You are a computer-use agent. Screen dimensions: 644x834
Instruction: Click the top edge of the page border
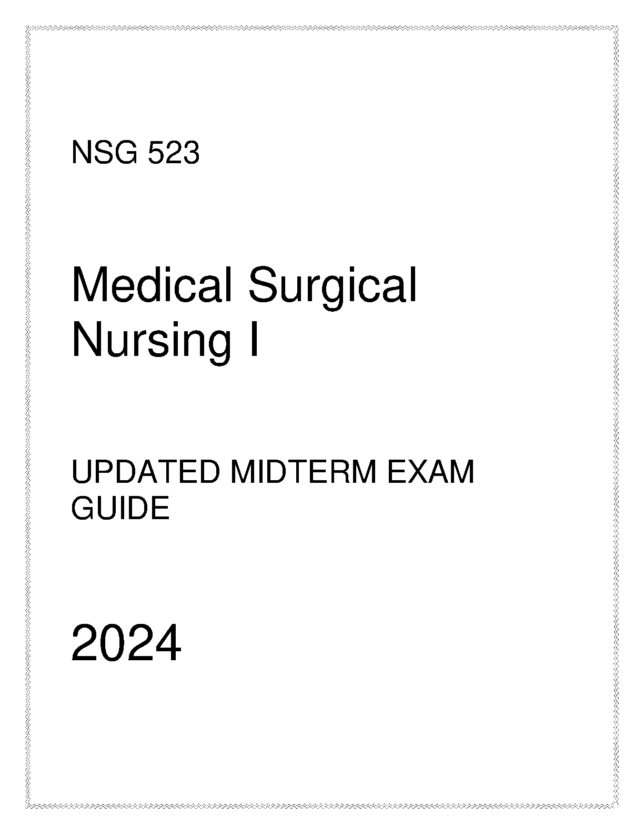click(x=322, y=27)
